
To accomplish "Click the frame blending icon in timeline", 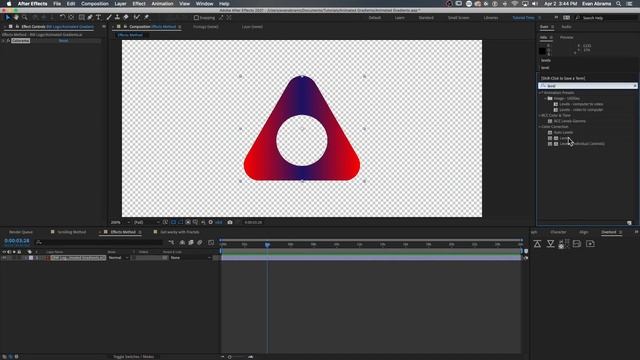I will 191,242.
